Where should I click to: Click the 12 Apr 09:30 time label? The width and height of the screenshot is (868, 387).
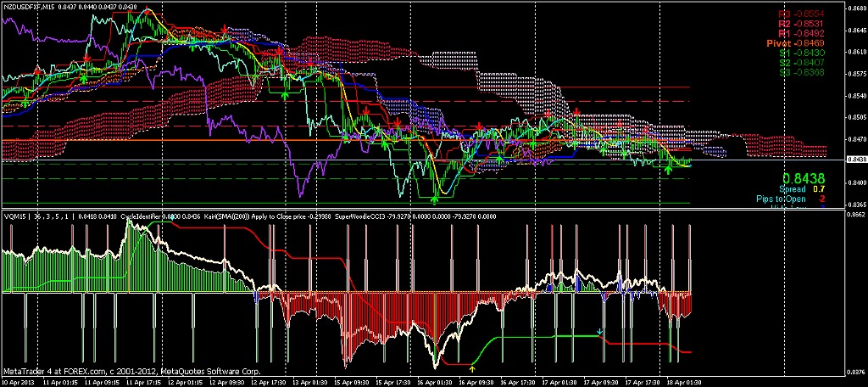coord(225,383)
